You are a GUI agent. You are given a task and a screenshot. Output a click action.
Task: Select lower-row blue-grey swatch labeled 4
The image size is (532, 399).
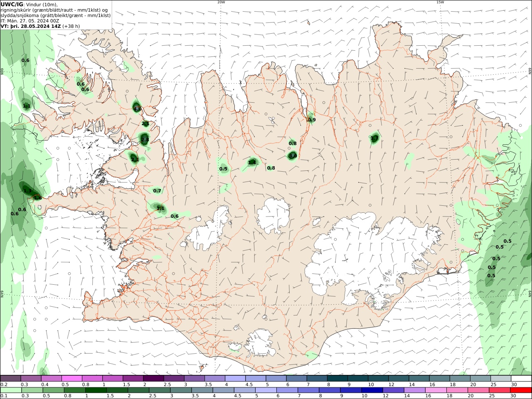point(223,390)
